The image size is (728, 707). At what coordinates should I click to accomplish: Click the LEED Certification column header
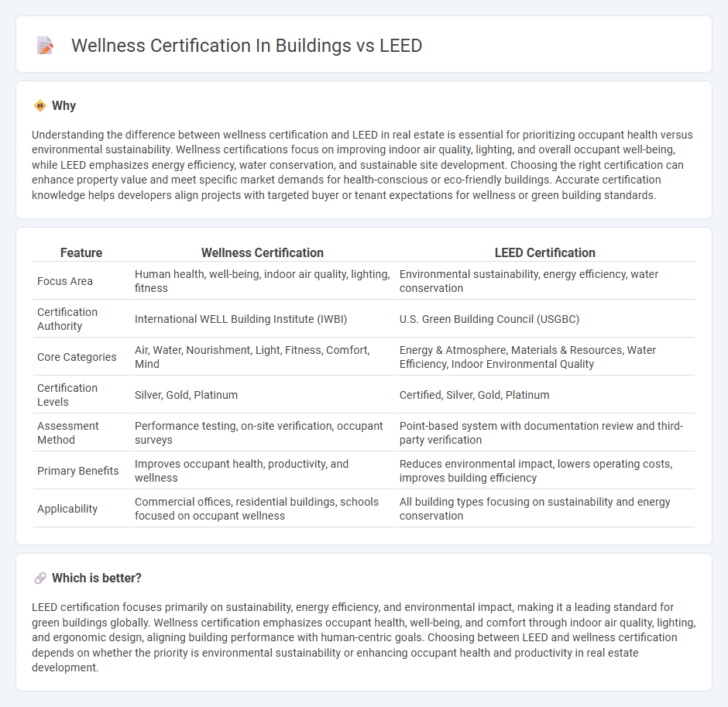point(545,252)
